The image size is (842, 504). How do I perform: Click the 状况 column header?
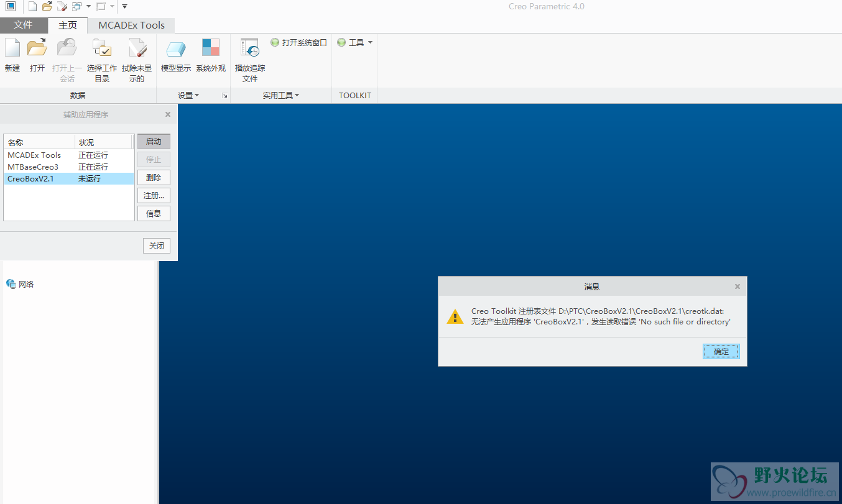click(x=103, y=142)
